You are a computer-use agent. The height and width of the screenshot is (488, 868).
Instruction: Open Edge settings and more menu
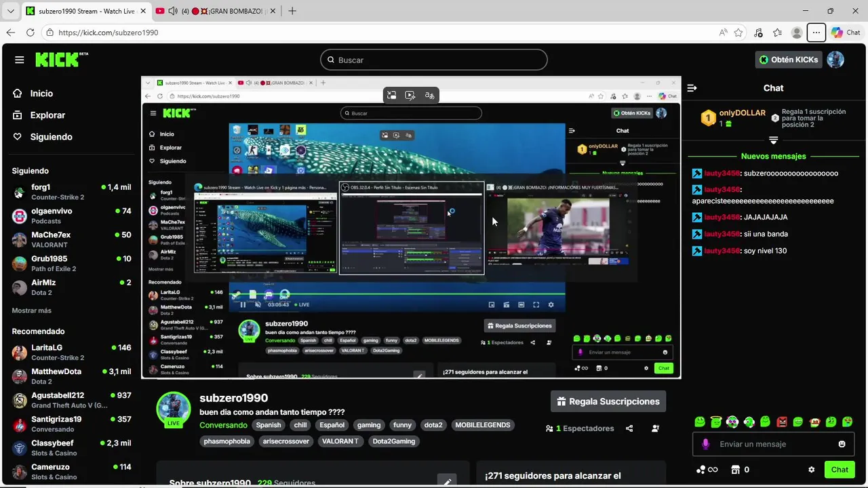816,33
